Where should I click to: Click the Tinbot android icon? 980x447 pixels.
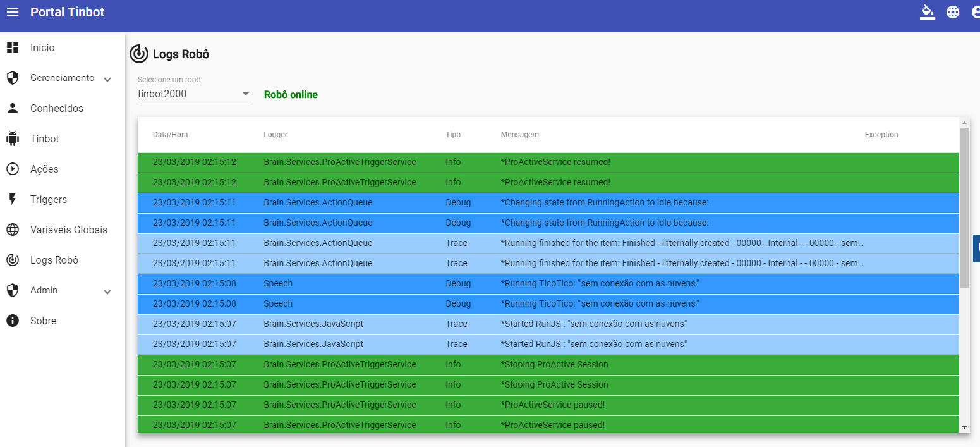[x=13, y=138]
